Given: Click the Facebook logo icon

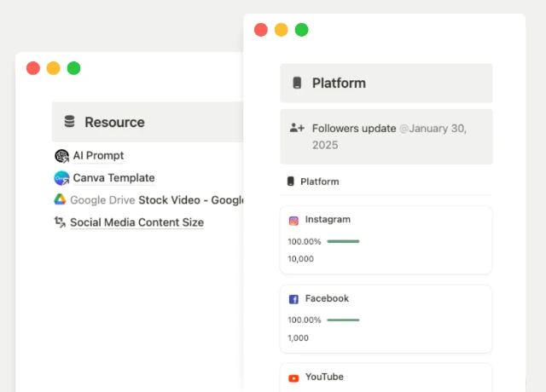Looking at the screenshot, I should 293,299.
